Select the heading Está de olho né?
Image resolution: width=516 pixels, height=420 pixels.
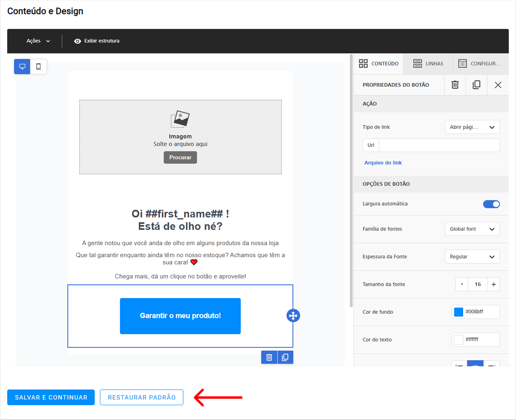(x=180, y=227)
